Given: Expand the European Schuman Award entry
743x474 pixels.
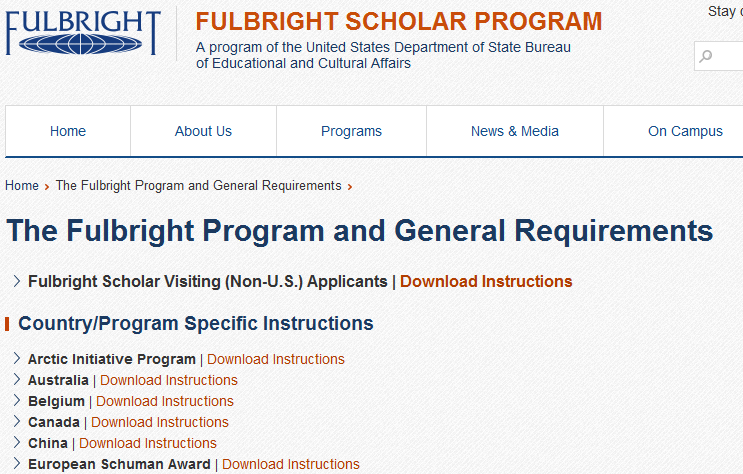Looking at the screenshot, I should coord(17,464).
